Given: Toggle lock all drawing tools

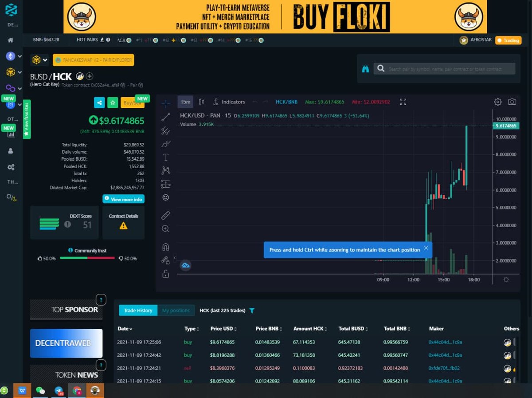Looking at the screenshot, I should tap(165, 274).
